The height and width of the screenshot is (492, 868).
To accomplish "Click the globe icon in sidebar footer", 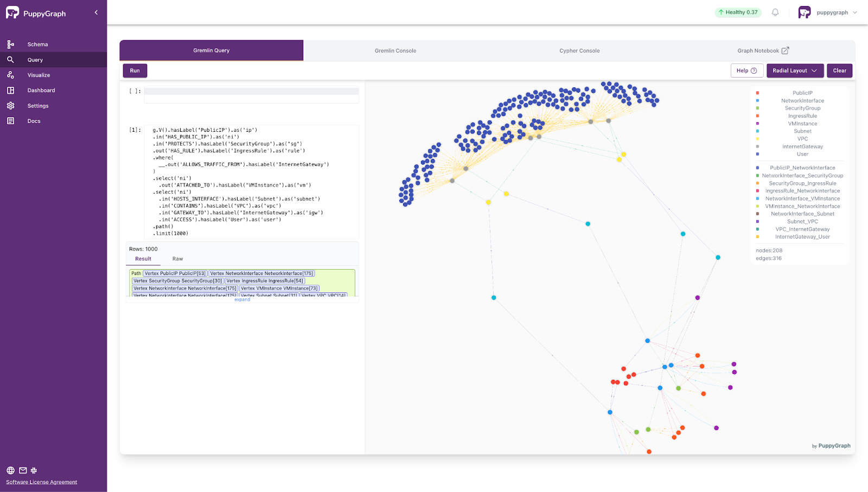I will (10, 470).
